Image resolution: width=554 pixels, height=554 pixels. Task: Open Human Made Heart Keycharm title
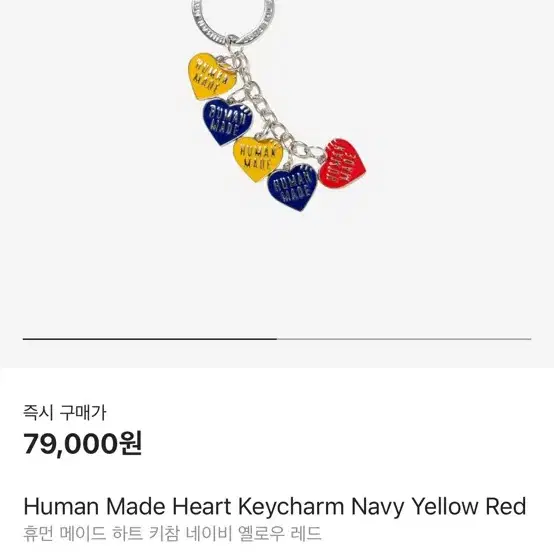(275, 507)
